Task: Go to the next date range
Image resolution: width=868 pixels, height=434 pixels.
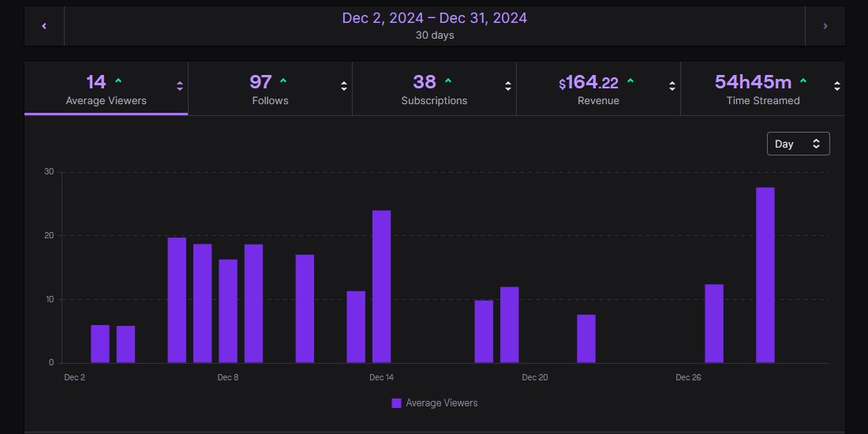Action: tap(825, 26)
